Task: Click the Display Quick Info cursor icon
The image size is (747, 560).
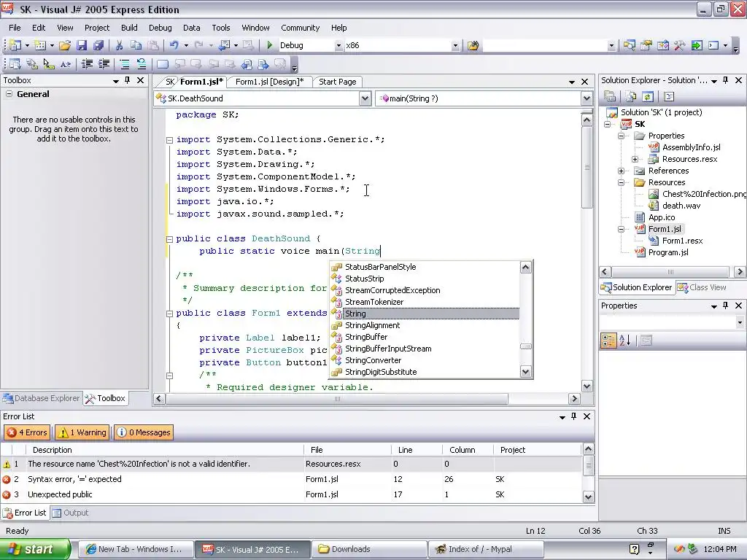Action: pos(48,64)
